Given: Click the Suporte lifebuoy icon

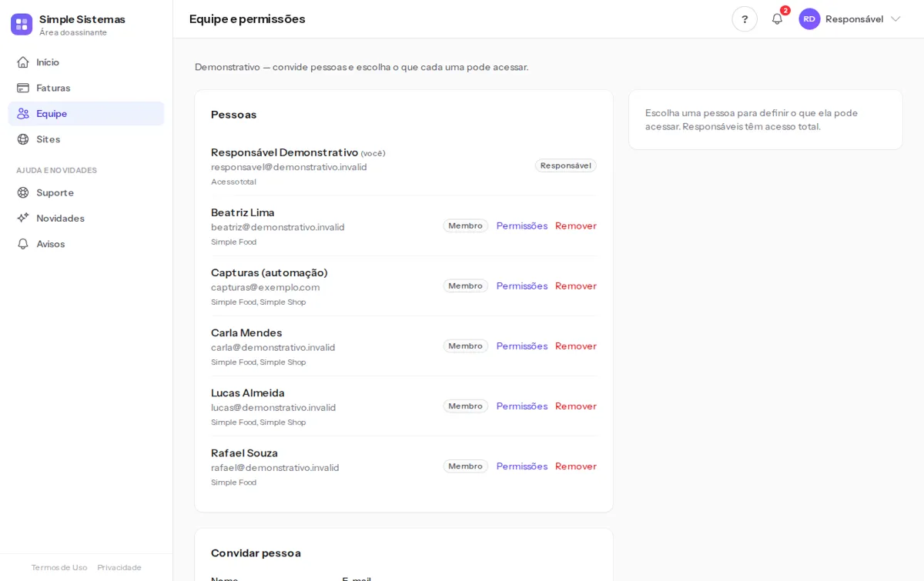Looking at the screenshot, I should (x=23, y=192).
